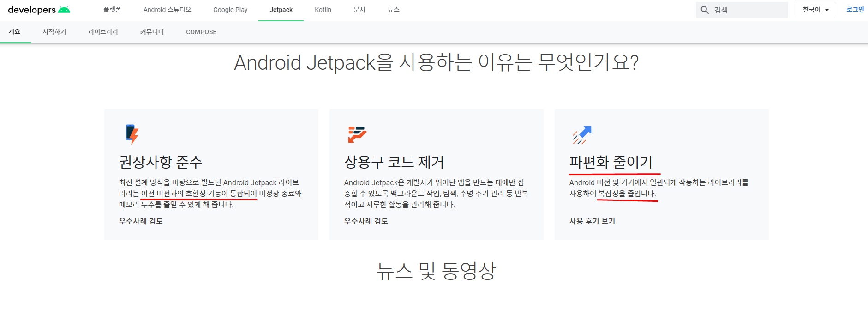Click 우수사례 검토 under 상용구 코드 제거
Viewport: 868px width, 315px height.
(x=366, y=221)
